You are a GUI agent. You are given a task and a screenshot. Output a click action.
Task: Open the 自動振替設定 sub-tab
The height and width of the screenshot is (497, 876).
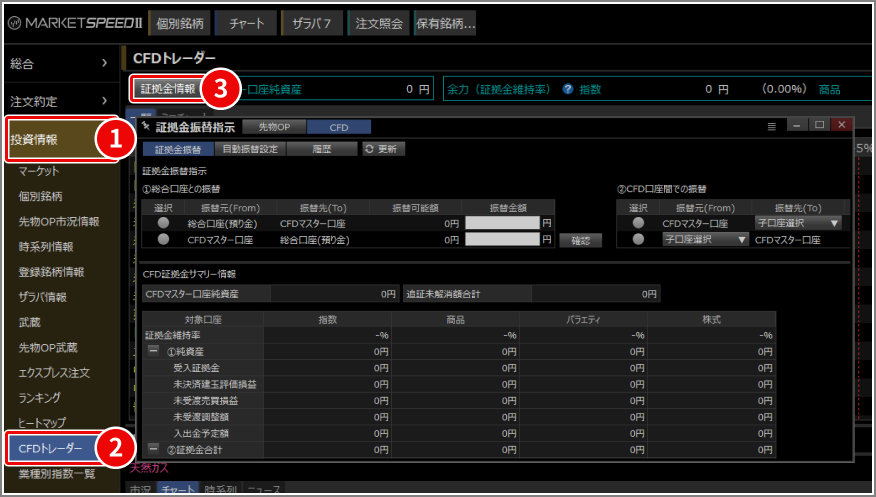click(x=250, y=149)
